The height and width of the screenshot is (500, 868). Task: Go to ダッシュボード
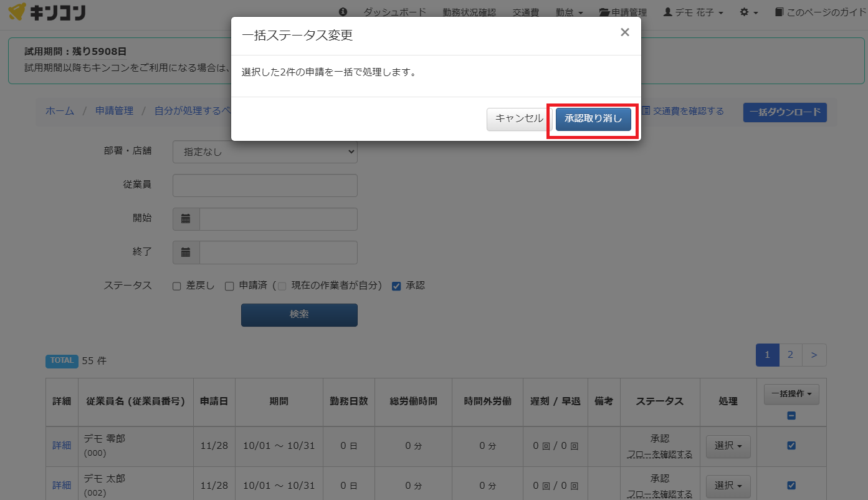(x=395, y=12)
